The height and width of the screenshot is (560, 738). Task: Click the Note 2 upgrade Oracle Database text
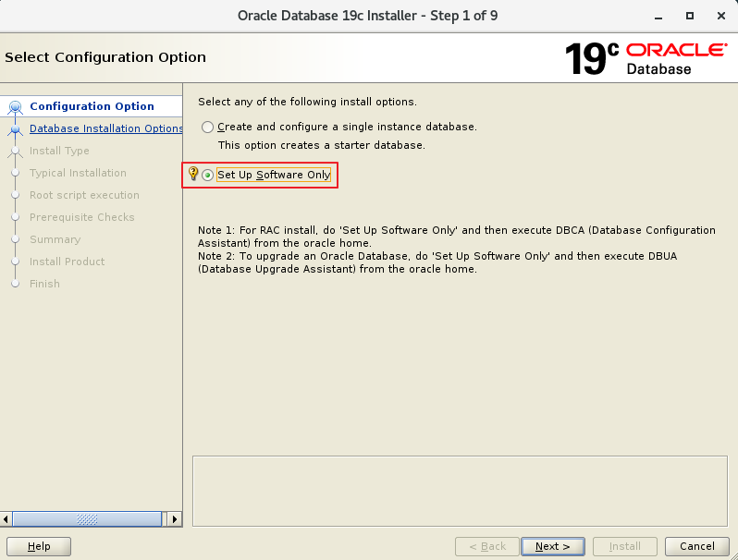[437, 262]
